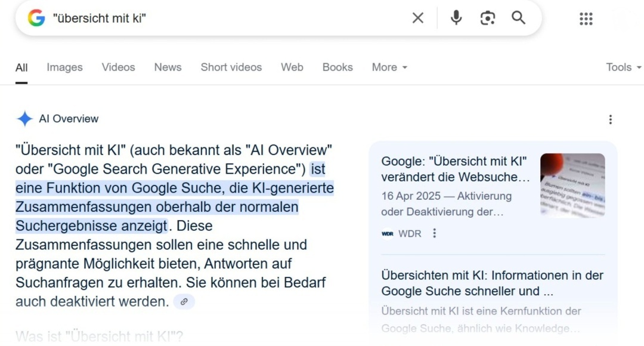This screenshot has width=644, height=346.
Task: Click the highlighted text 'eine Funktion von Google Suche'
Action: coord(118,188)
